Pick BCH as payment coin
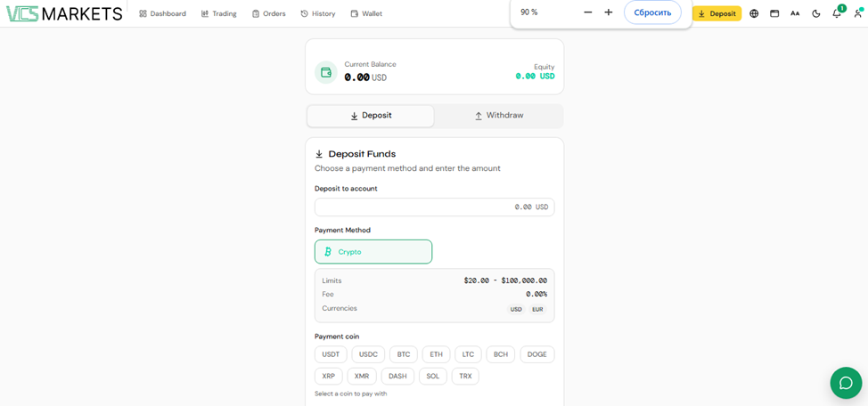Image resolution: width=868 pixels, height=406 pixels. tap(501, 354)
